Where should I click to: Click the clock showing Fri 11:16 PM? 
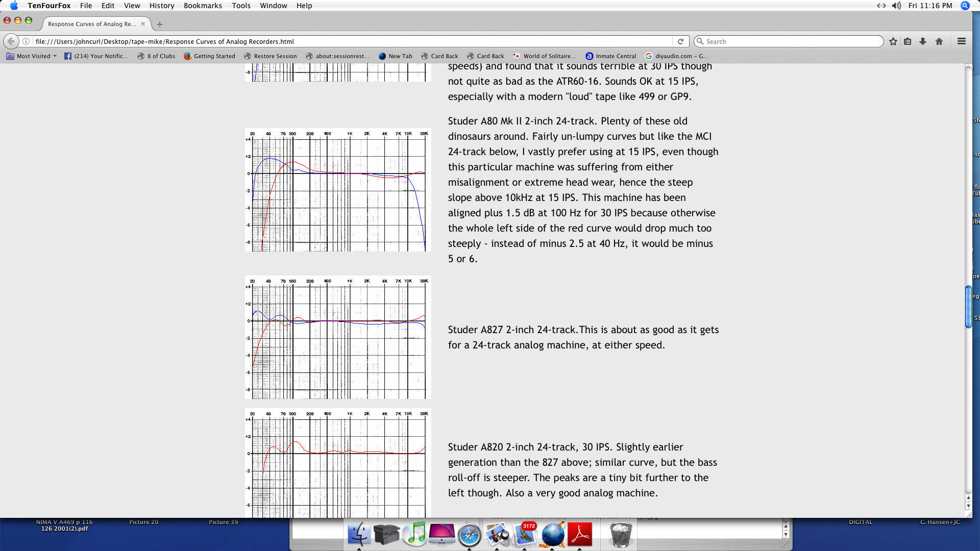click(x=930, y=6)
